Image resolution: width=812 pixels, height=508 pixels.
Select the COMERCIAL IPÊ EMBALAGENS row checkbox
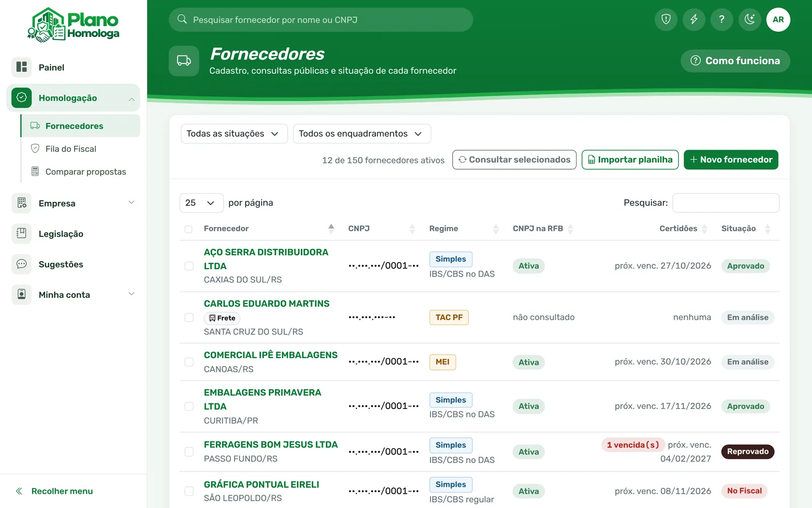click(x=189, y=362)
